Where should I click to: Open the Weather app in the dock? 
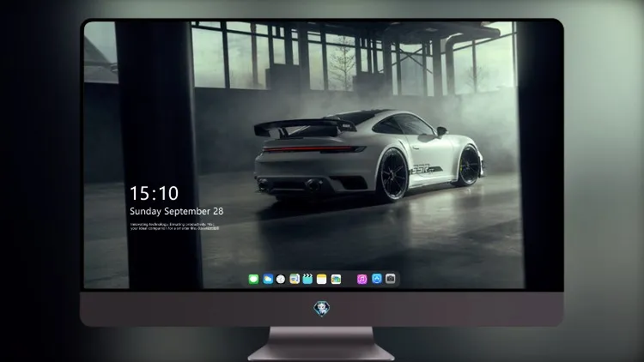pyautogui.click(x=268, y=280)
